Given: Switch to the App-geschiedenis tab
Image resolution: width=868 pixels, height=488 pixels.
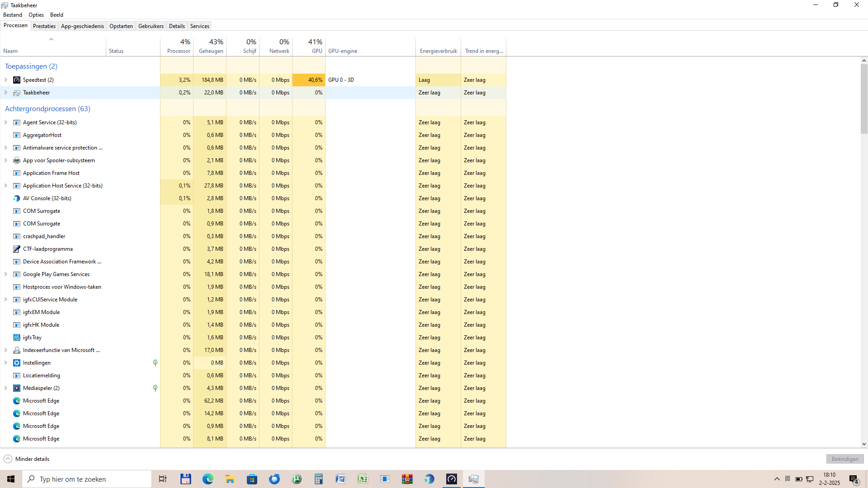Looking at the screenshot, I should 82,26.
